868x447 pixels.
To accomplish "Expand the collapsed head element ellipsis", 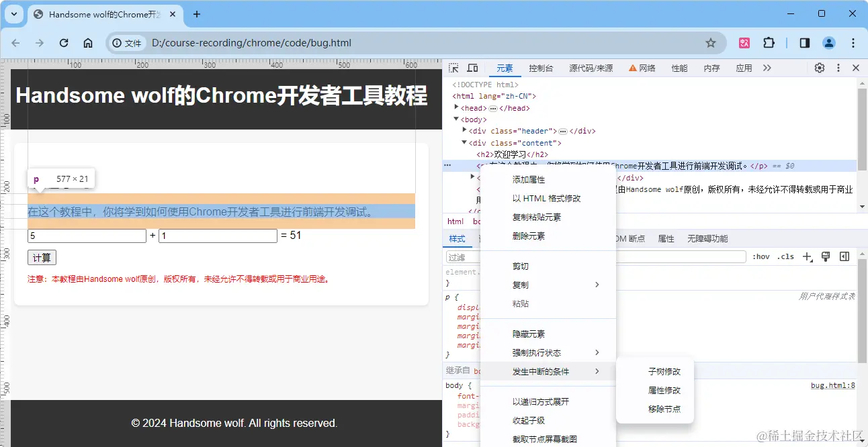I will [x=492, y=108].
